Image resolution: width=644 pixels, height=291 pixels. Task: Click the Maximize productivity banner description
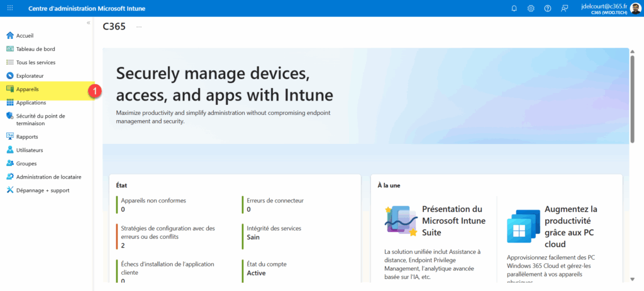pyautogui.click(x=223, y=117)
